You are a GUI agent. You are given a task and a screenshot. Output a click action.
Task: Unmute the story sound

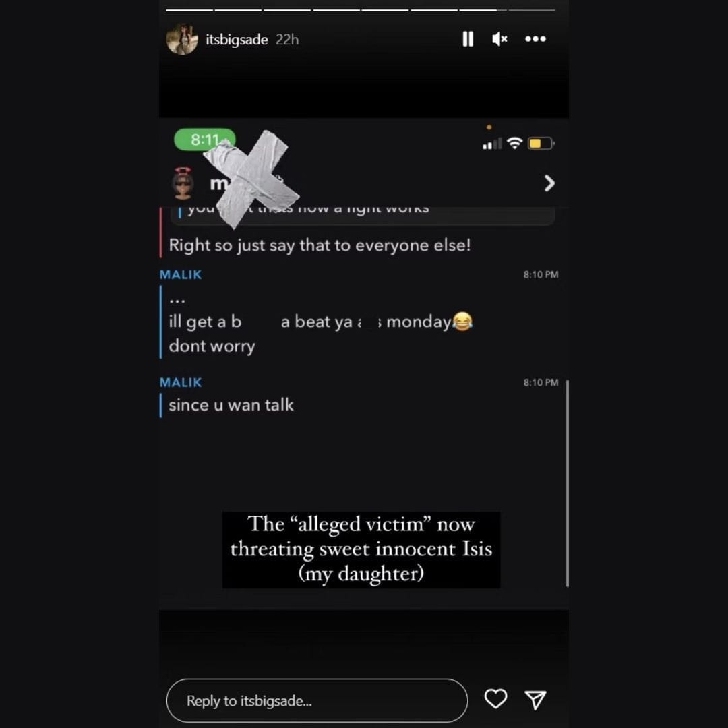(499, 39)
